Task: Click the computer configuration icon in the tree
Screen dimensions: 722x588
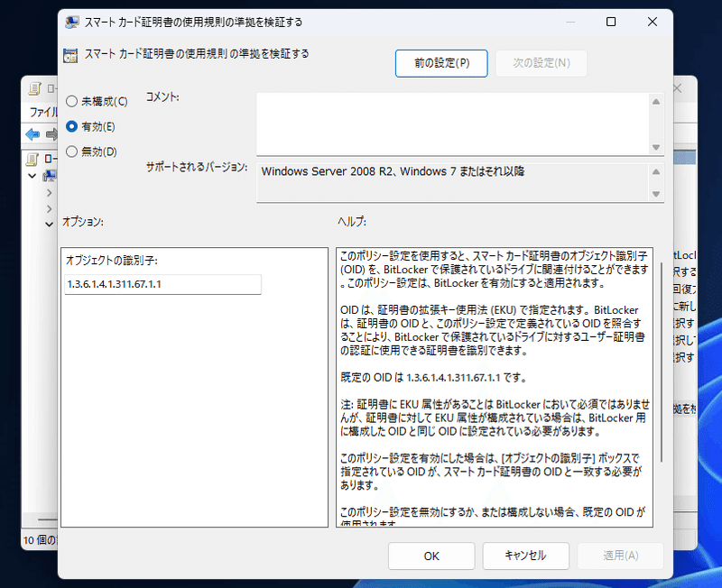Action: pos(48,176)
